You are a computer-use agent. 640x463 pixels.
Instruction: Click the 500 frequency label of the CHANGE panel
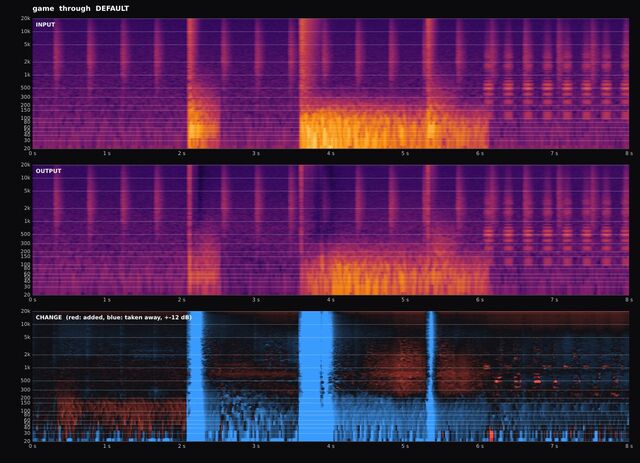[x=26, y=381]
